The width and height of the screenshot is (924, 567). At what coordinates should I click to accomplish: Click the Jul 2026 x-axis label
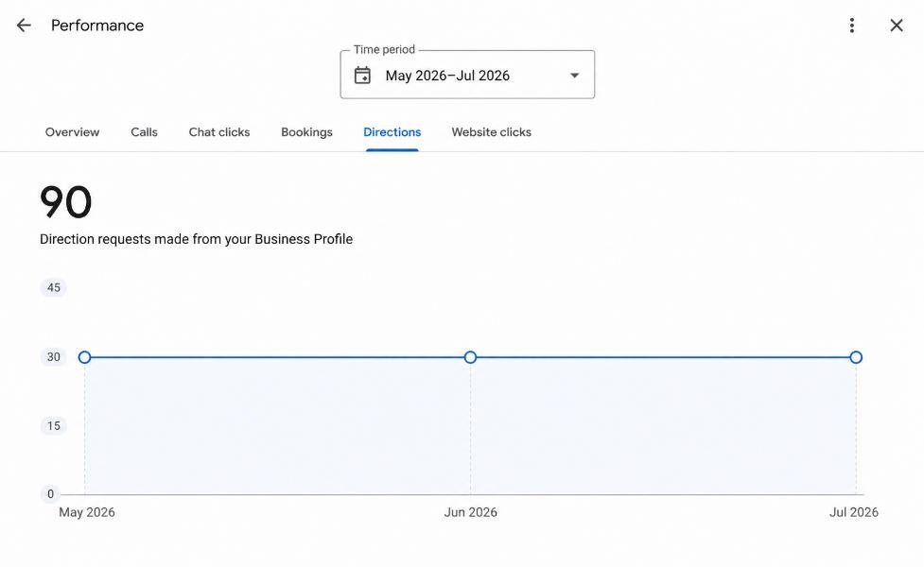[853, 512]
